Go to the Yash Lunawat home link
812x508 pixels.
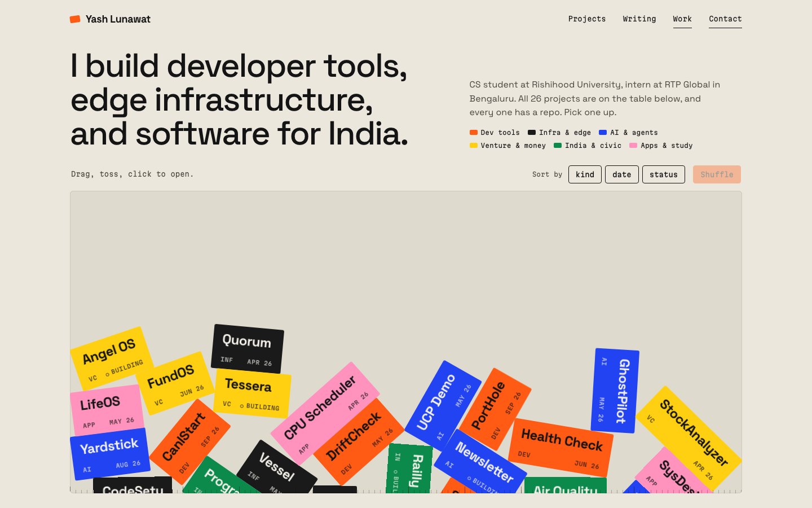click(111, 19)
